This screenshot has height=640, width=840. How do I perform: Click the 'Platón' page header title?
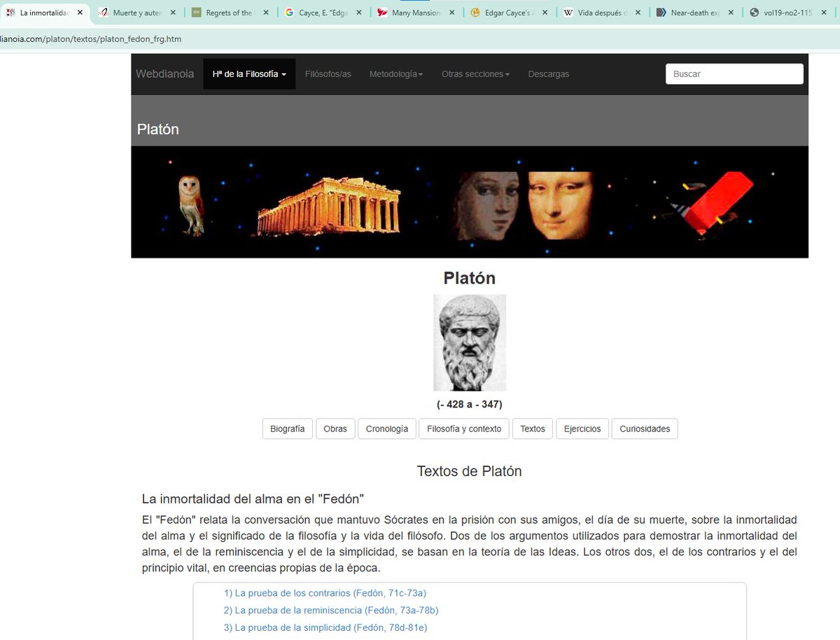click(158, 130)
